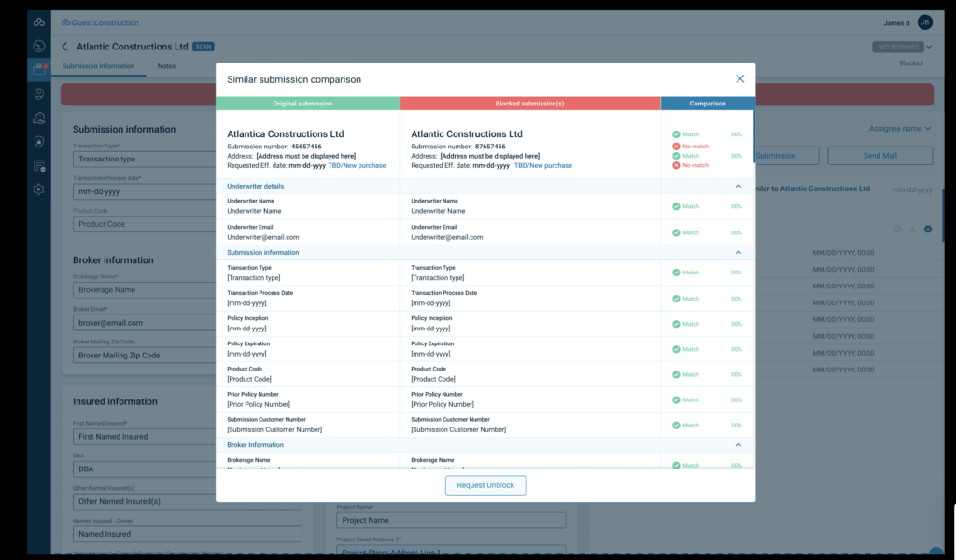Go back using the arrow beside Atlantic Constructions
The height and width of the screenshot is (560, 956).
(64, 47)
